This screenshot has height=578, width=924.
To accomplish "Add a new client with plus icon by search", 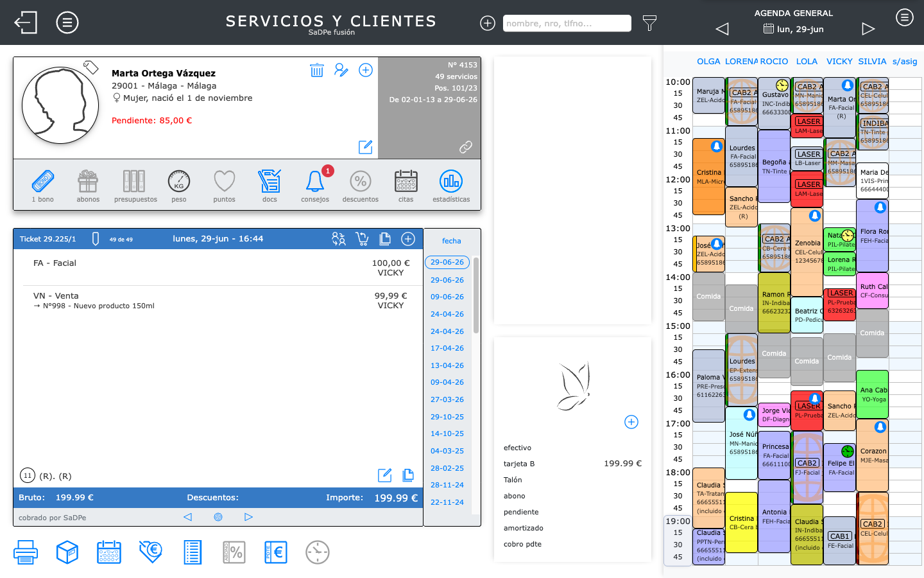I will tap(488, 23).
